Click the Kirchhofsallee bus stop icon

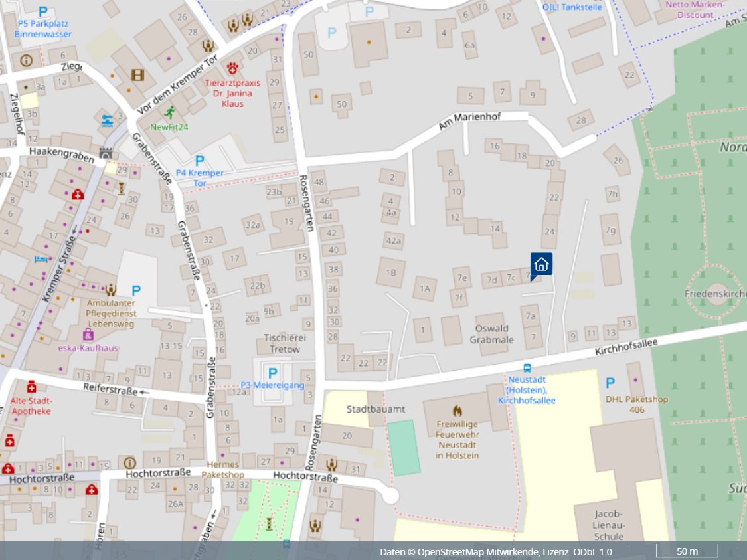pos(527,368)
